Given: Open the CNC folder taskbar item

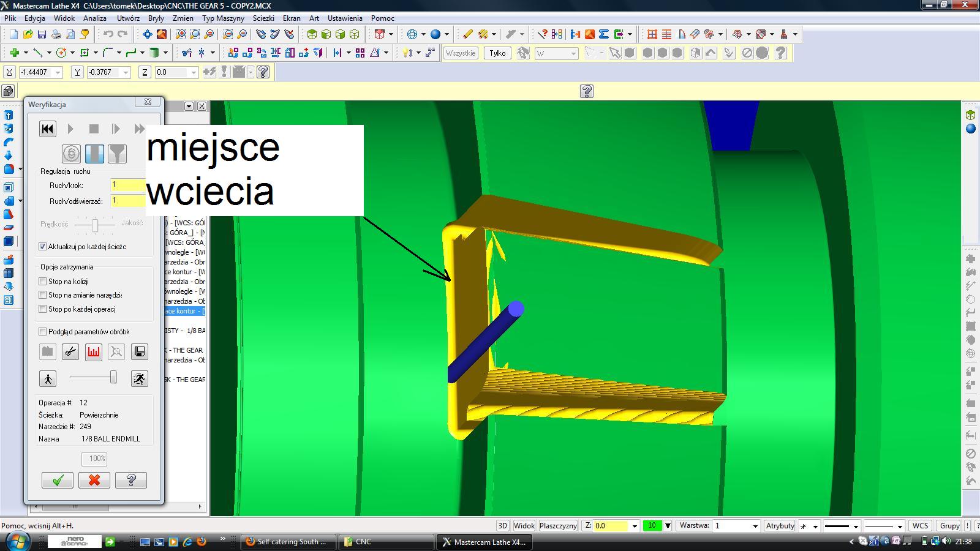Looking at the screenshot, I should [x=386, y=542].
